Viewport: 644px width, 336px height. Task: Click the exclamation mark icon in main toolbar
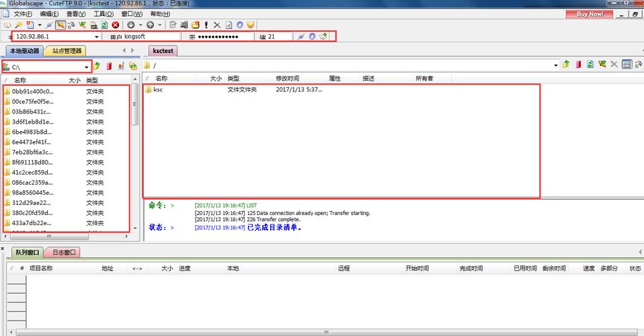(206, 25)
